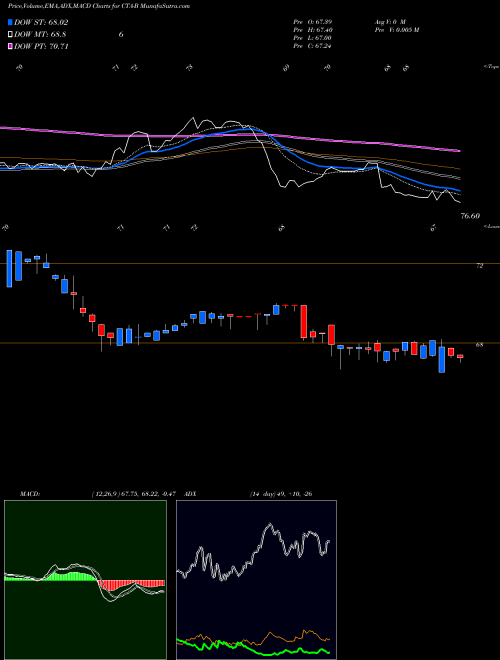Select the DOW MT: 68.8 label
This screenshot has height=660, width=500.
(x=40, y=35)
